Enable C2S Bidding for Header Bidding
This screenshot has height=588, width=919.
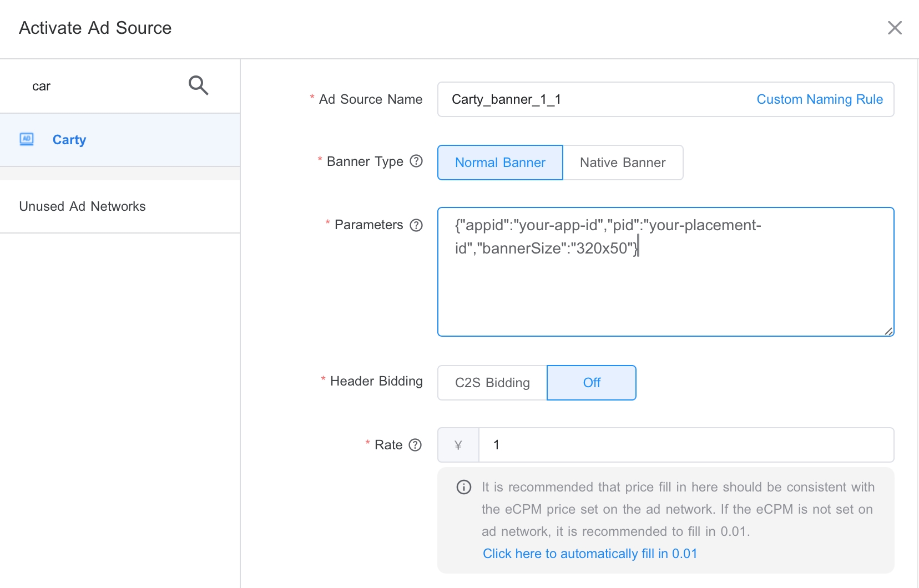[491, 383]
